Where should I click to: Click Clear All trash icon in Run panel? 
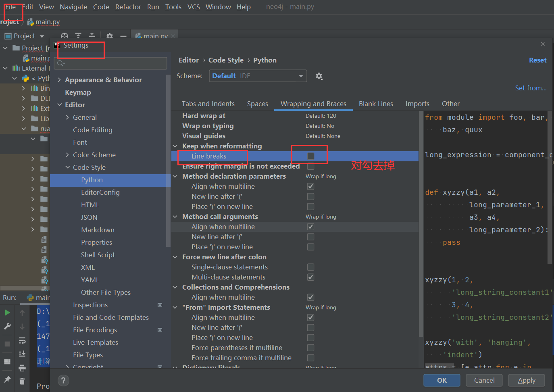(x=22, y=381)
